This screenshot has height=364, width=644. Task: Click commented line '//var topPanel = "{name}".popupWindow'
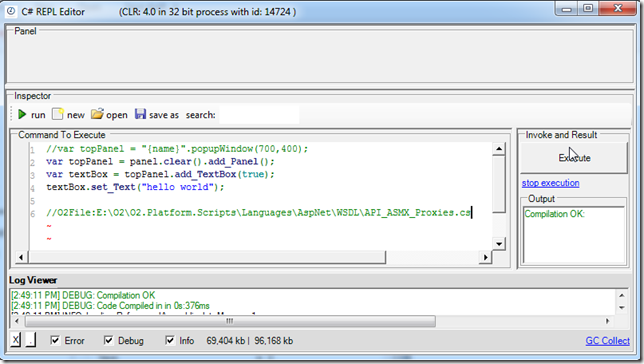coord(177,149)
